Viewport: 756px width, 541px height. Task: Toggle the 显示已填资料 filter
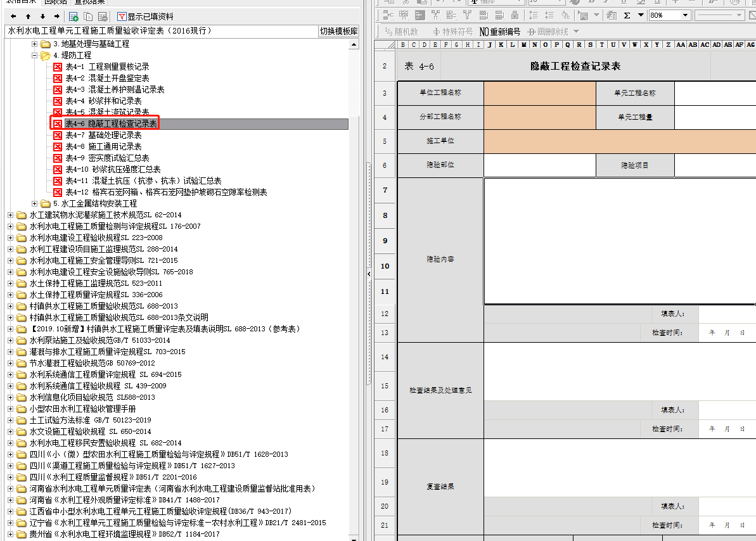pos(145,17)
